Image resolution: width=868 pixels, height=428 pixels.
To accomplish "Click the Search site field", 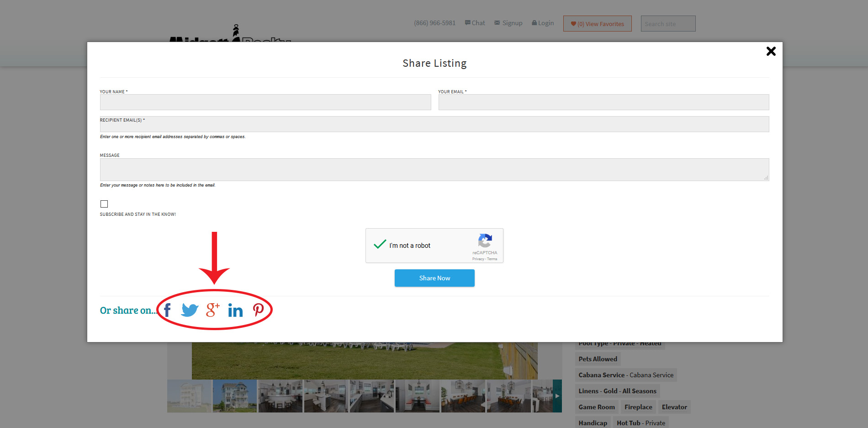I will (x=668, y=24).
